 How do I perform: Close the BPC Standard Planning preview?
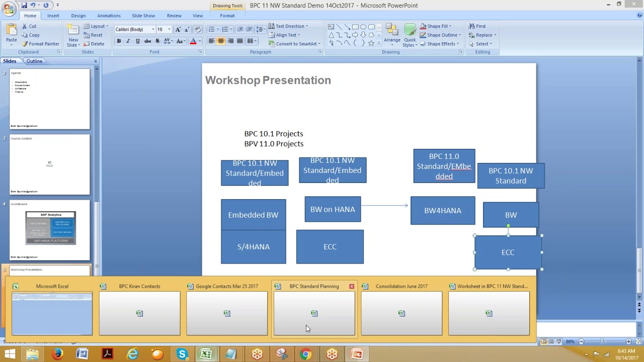(352, 287)
